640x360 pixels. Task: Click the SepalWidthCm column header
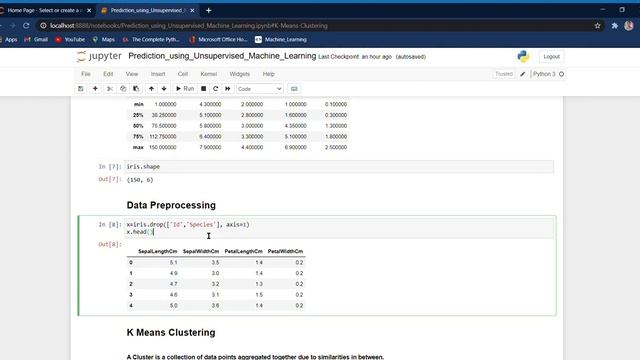click(x=201, y=251)
